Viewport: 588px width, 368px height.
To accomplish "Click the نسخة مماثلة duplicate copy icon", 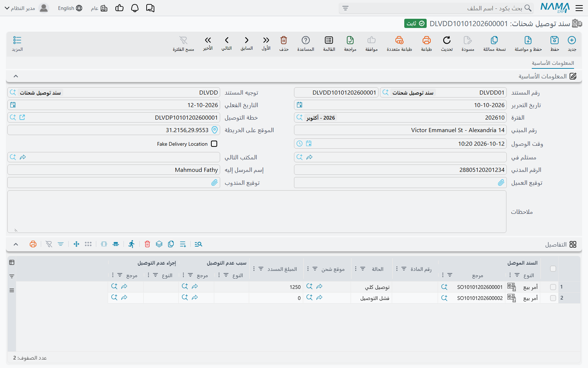I will click(494, 40).
